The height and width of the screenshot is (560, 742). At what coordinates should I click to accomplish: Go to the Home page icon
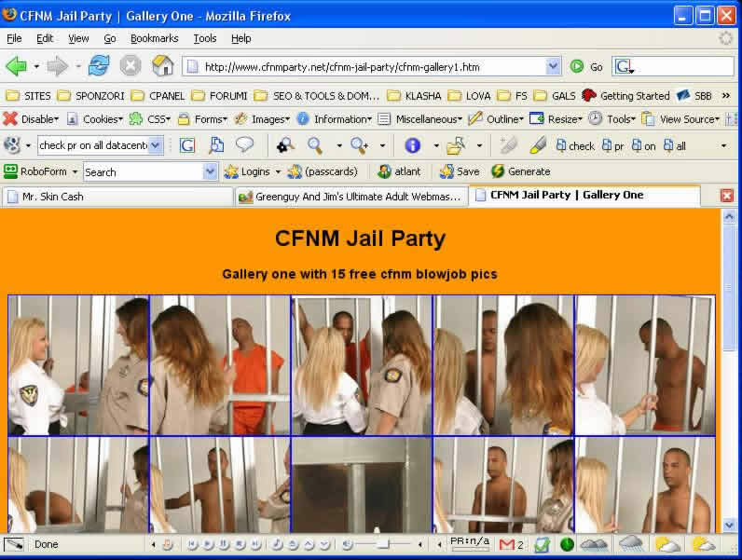[x=163, y=66]
